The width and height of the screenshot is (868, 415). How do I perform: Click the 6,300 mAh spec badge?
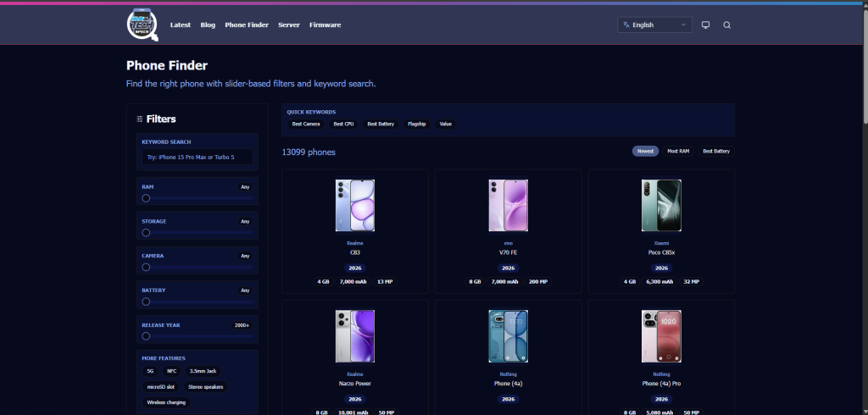pyautogui.click(x=659, y=282)
